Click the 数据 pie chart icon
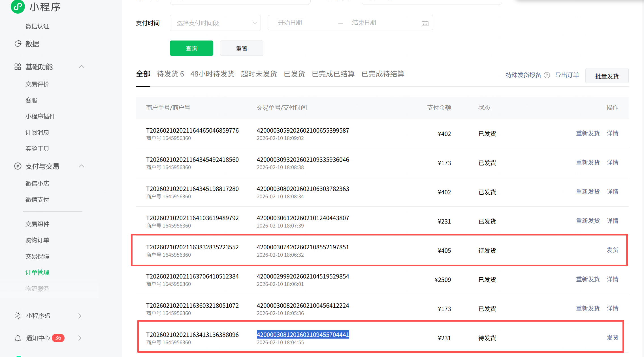The image size is (644, 357). tap(18, 44)
